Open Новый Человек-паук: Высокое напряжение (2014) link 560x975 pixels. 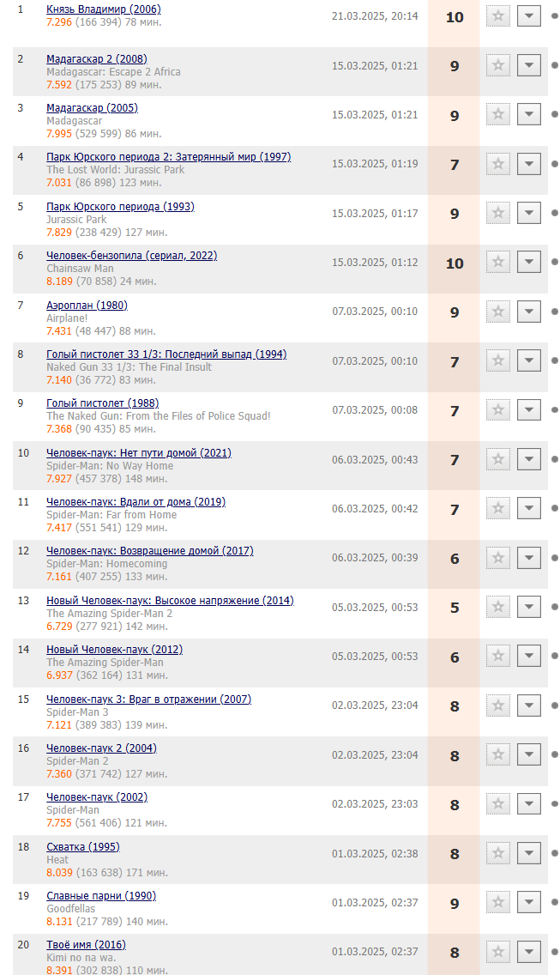171,601
